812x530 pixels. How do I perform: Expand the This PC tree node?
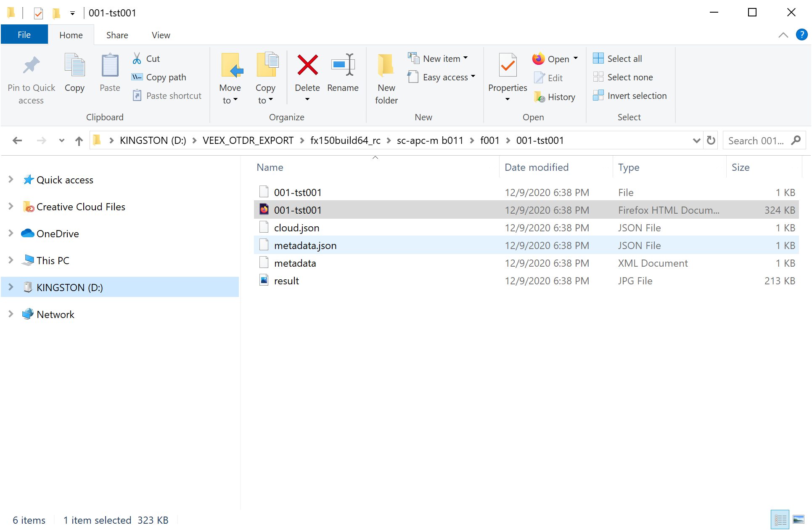pos(11,260)
